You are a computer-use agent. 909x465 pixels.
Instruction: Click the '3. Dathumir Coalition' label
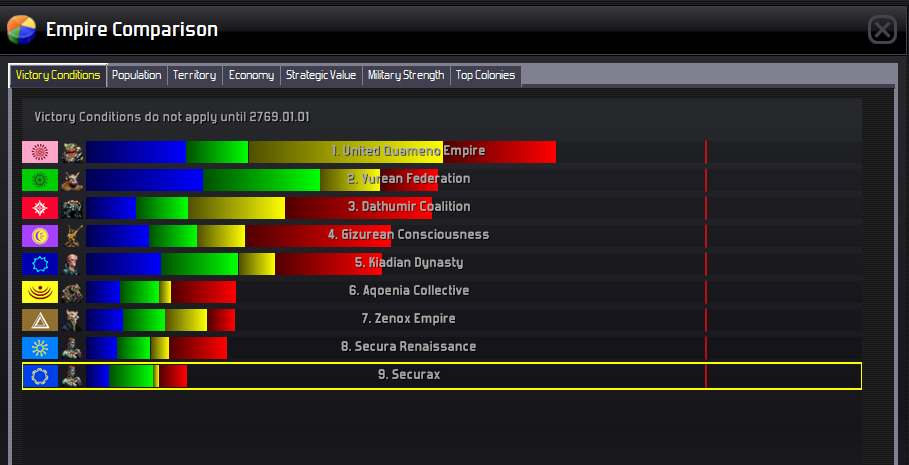[x=409, y=206]
